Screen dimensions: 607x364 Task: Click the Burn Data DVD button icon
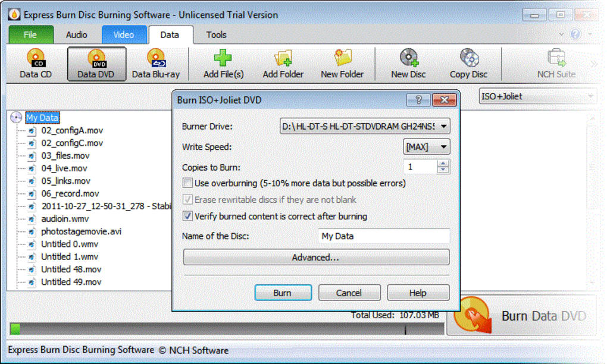pos(473,313)
